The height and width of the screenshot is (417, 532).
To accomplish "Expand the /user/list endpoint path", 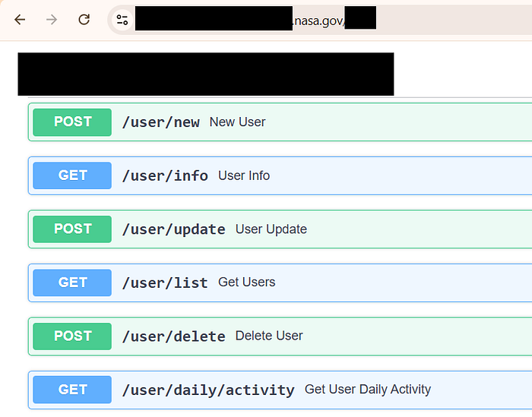I will 165,283.
